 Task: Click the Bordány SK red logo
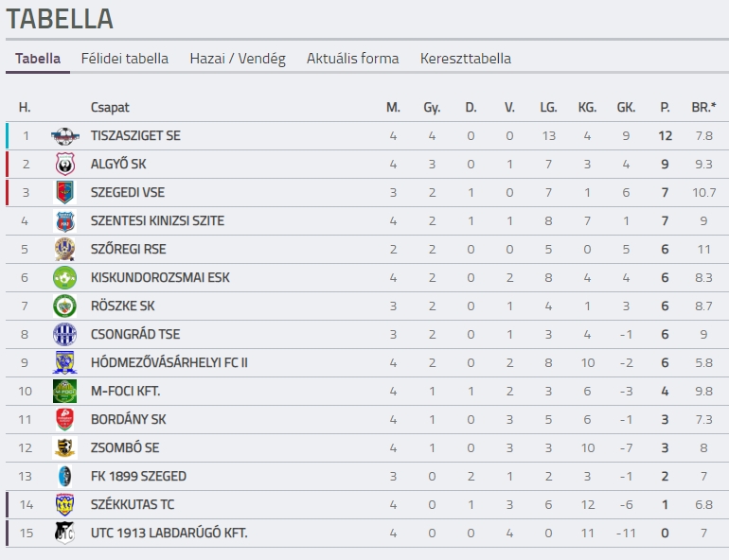(x=64, y=419)
